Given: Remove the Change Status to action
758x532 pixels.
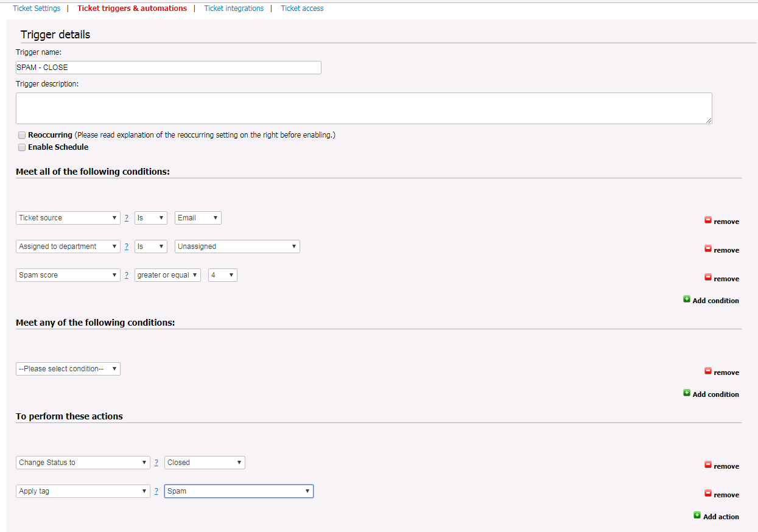Looking at the screenshot, I should coord(721,466).
